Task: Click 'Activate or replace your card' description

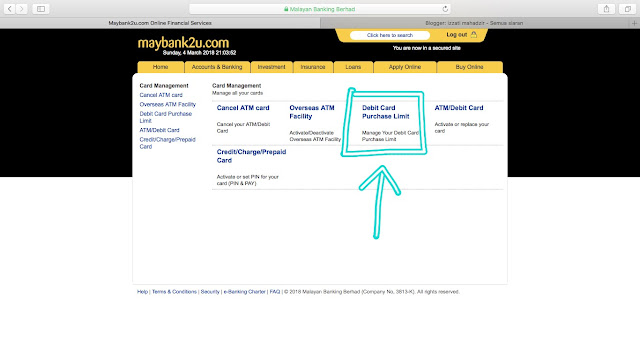Action: (x=462, y=127)
